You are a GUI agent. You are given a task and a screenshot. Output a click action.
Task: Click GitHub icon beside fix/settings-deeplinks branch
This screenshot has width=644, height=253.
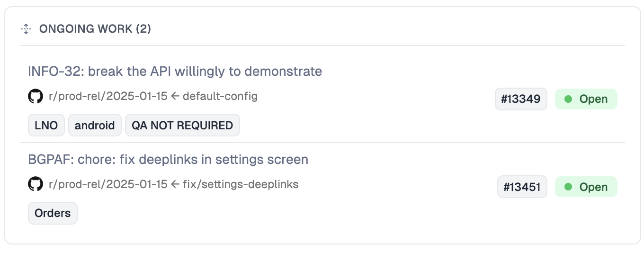(36, 184)
